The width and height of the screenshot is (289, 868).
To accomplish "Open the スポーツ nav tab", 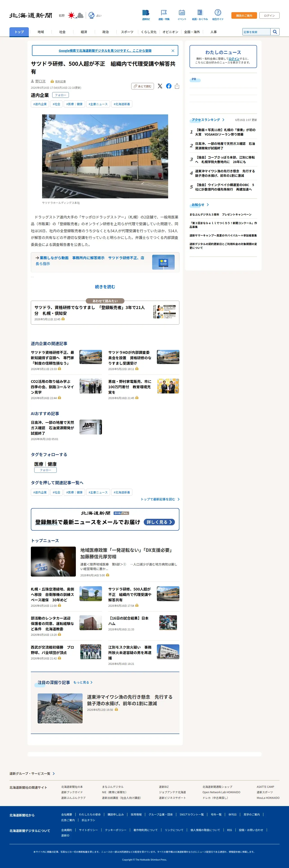I will tap(127, 32).
